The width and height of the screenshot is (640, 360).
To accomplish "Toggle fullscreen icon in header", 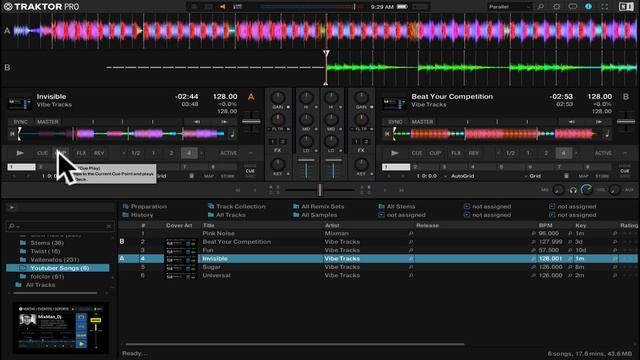I will [604, 7].
